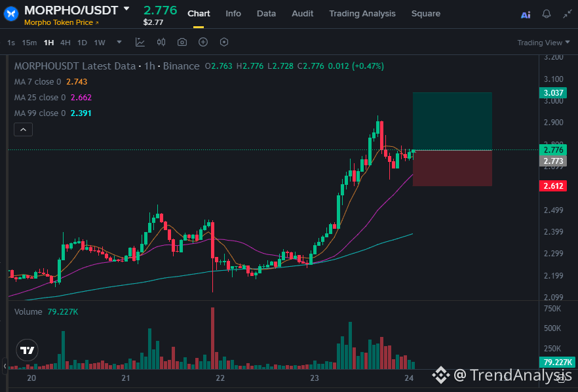Click the add circle plus icon
The width and height of the screenshot is (578, 392).
coord(203,42)
